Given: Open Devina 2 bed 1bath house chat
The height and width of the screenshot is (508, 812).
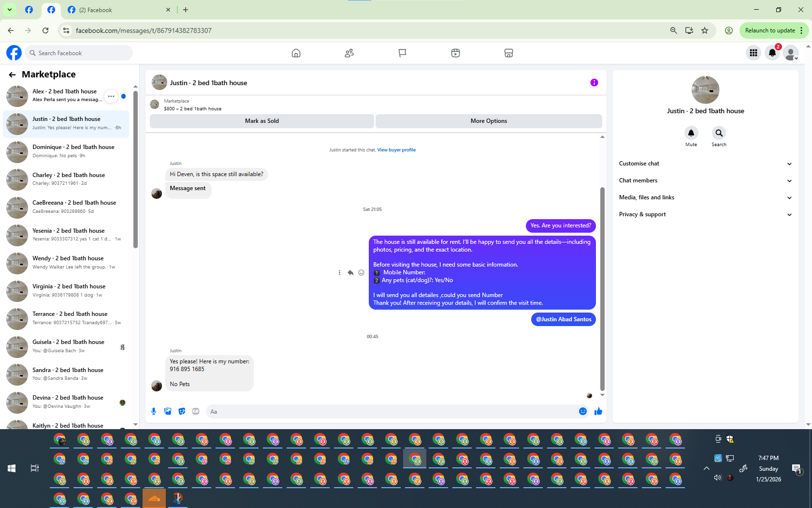Looking at the screenshot, I should click(66, 402).
